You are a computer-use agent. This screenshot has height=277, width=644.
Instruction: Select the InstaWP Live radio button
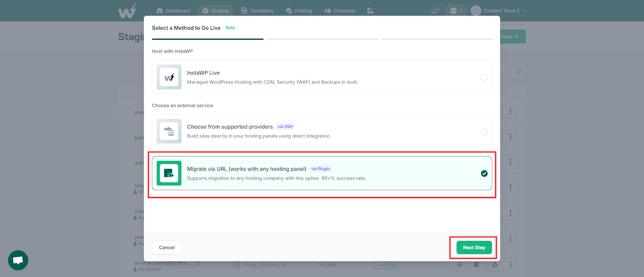[x=484, y=77]
